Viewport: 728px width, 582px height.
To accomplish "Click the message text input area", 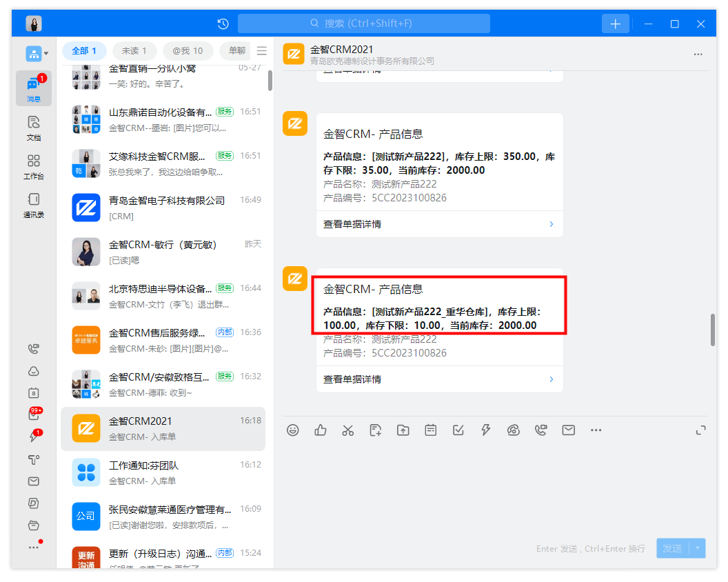I will [x=494, y=488].
